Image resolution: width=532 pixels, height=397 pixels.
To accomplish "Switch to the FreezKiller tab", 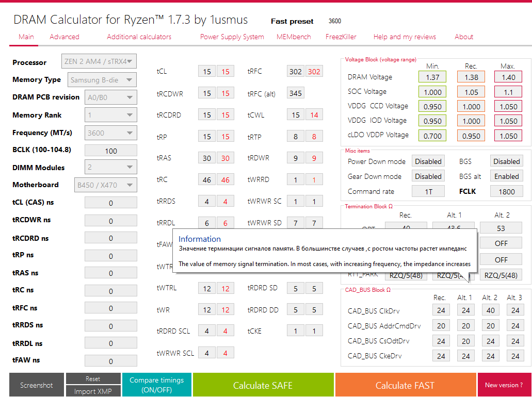I will (341, 37).
